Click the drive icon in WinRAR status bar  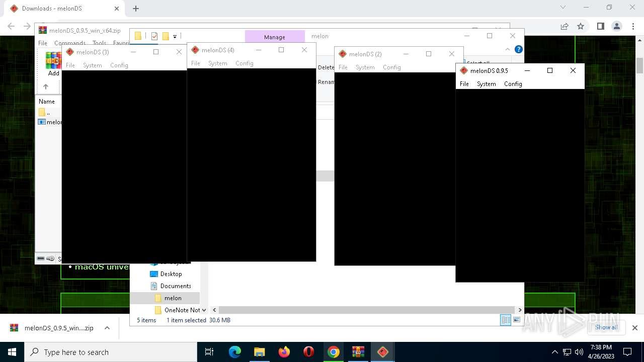click(41, 259)
